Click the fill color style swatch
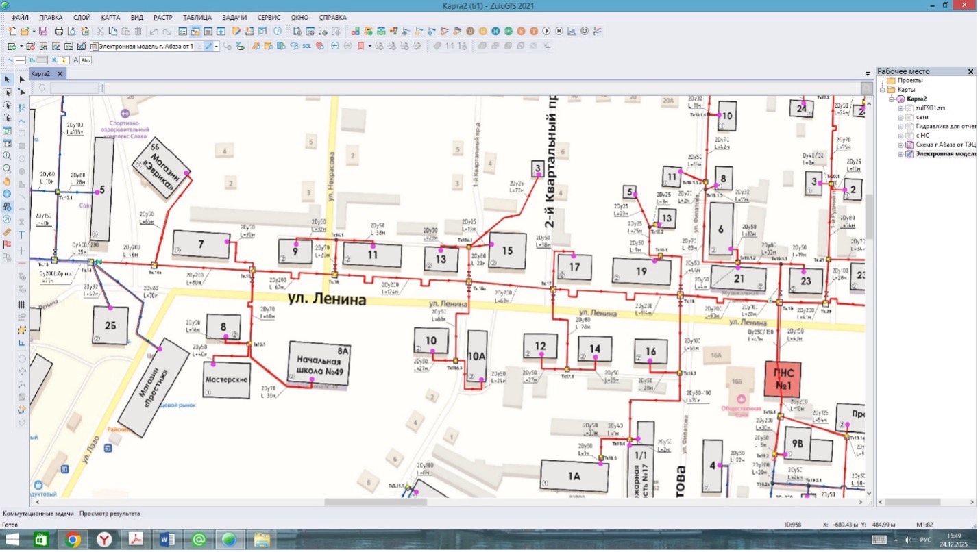Image resolution: width=980 pixels, height=552 pixels. tap(42, 60)
